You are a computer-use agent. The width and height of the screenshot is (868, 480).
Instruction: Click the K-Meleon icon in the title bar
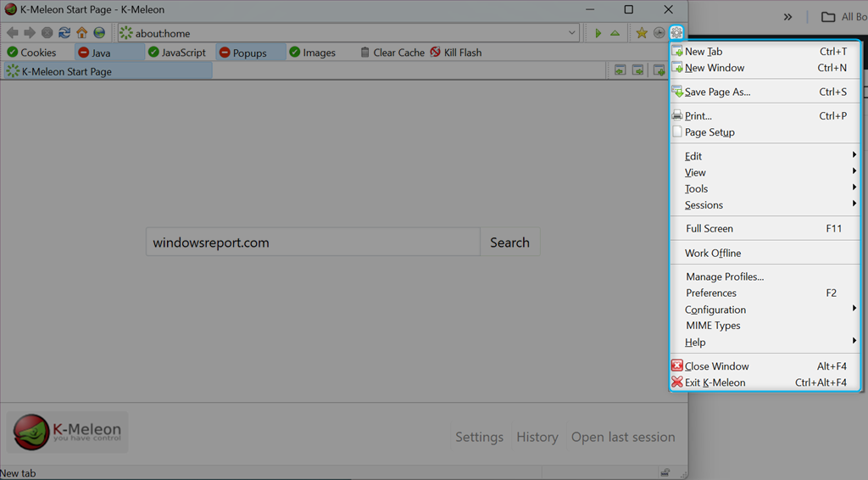pyautogui.click(x=10, y=9)
